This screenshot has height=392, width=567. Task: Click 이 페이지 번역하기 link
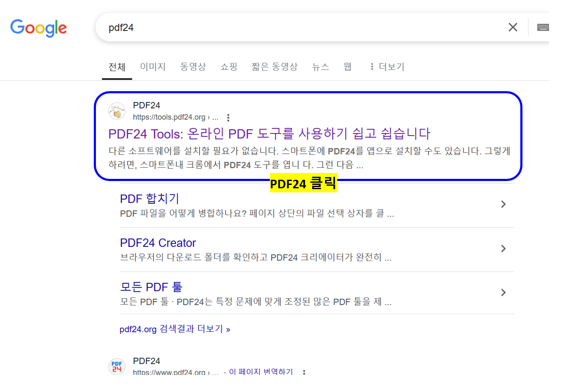coord(261,372)
